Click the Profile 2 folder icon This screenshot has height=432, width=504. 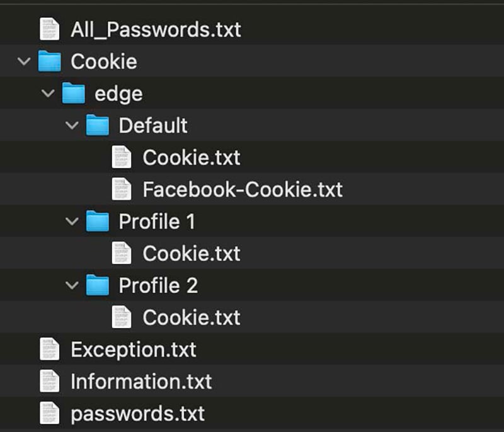point(97,285)
